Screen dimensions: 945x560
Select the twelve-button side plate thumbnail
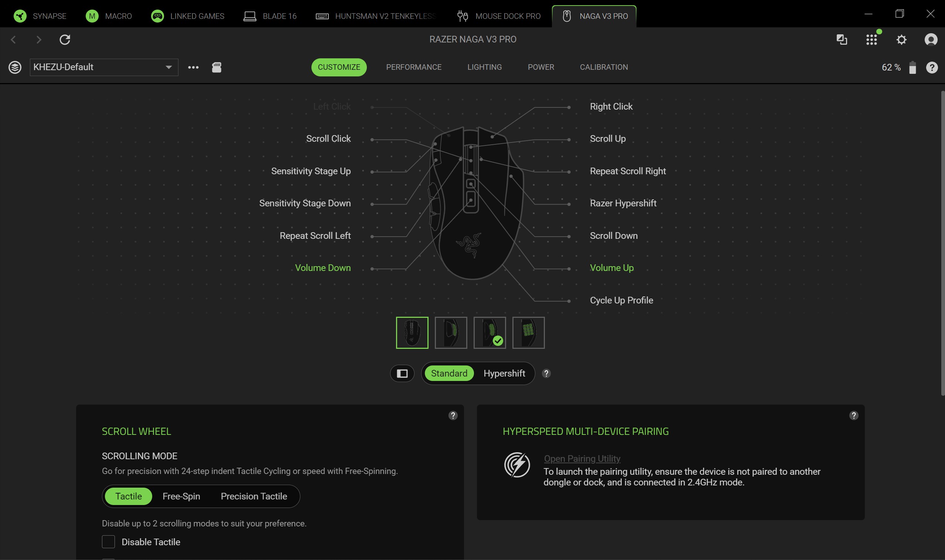tap(528, 333)
